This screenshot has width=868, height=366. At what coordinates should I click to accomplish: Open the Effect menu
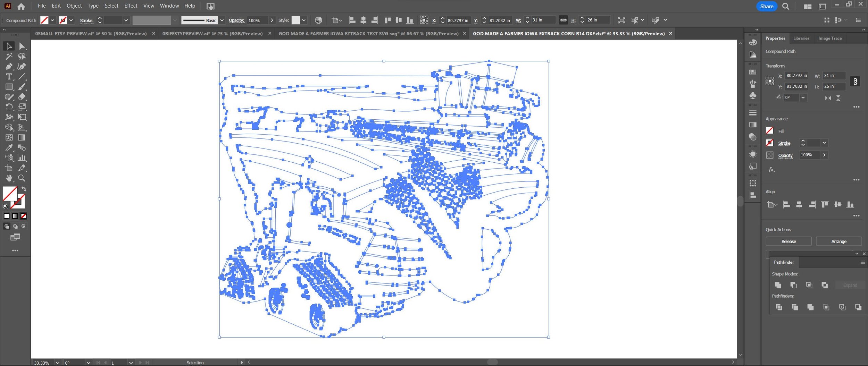(131, 6)
